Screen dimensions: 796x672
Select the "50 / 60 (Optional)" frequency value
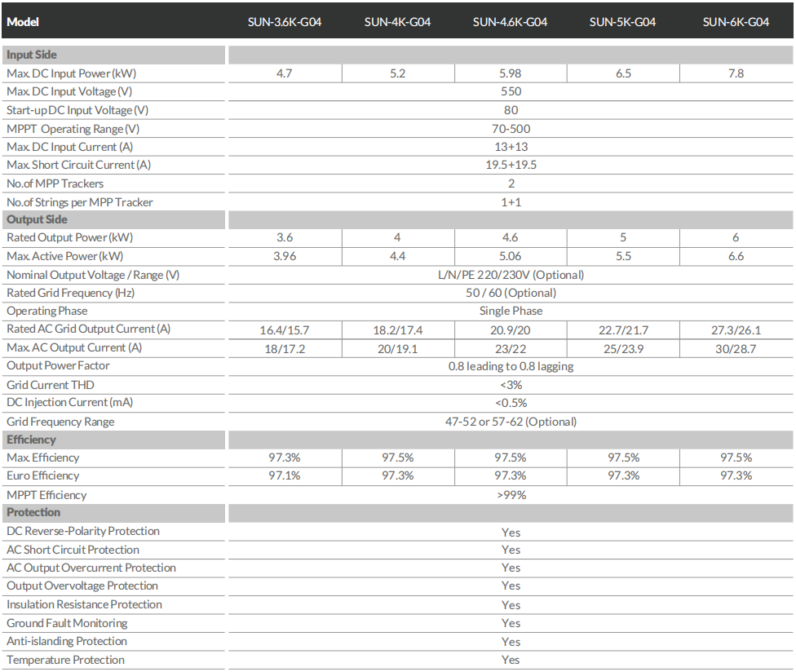coord(511,293)
